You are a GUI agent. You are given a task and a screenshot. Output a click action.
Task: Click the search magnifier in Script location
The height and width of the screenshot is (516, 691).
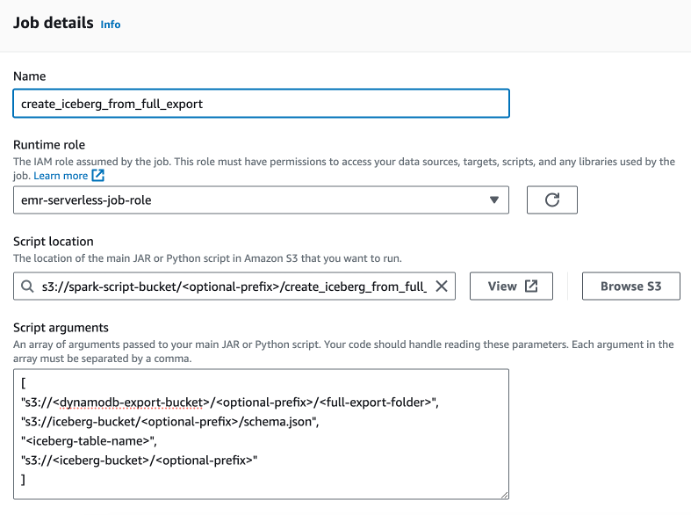pos(27,286)
